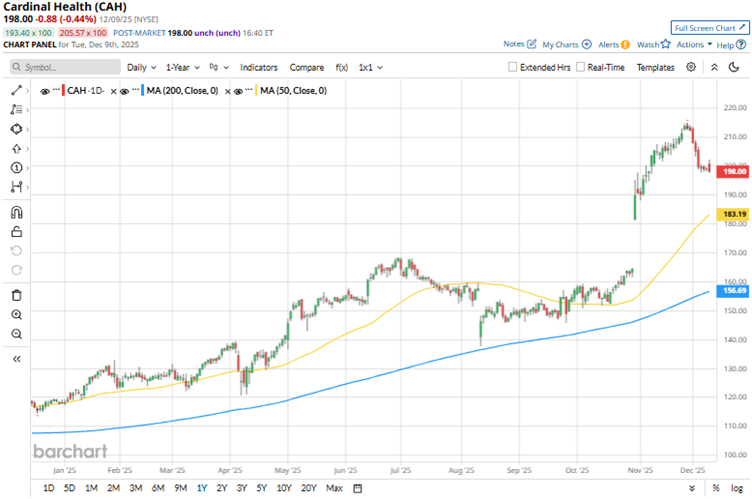Select the trend line drawing tool
752x499 pixels.
point(15,90)
